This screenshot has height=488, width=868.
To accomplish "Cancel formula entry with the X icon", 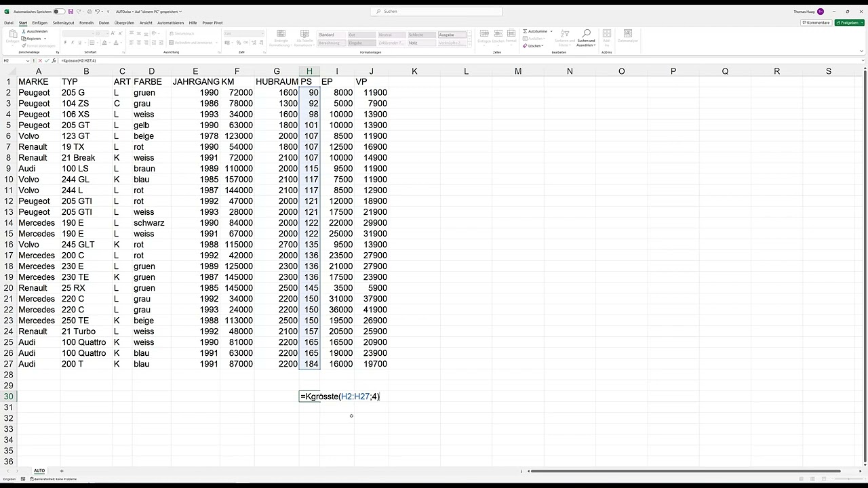I will 41,61.
